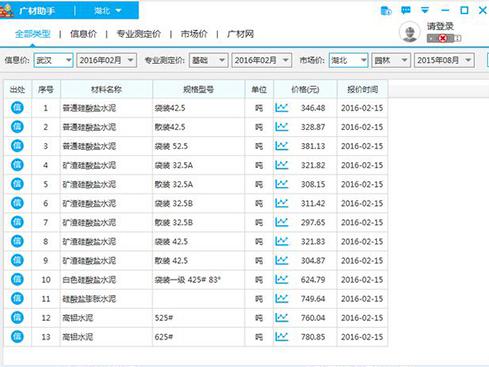
Task: Expand the 武汉 city dropdown
Action: pyautogui.click(x=53, y=60)
